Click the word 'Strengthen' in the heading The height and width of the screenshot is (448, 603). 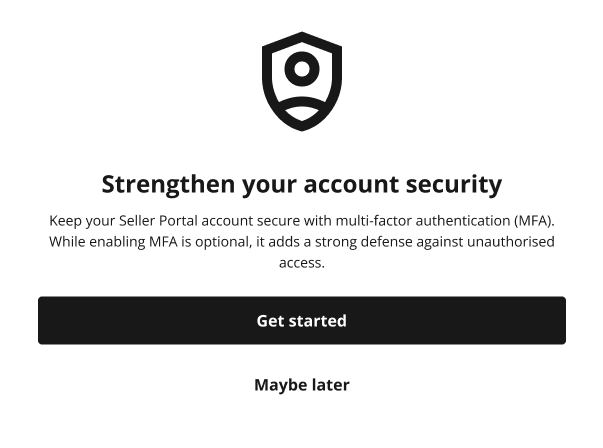pos(168,185)
